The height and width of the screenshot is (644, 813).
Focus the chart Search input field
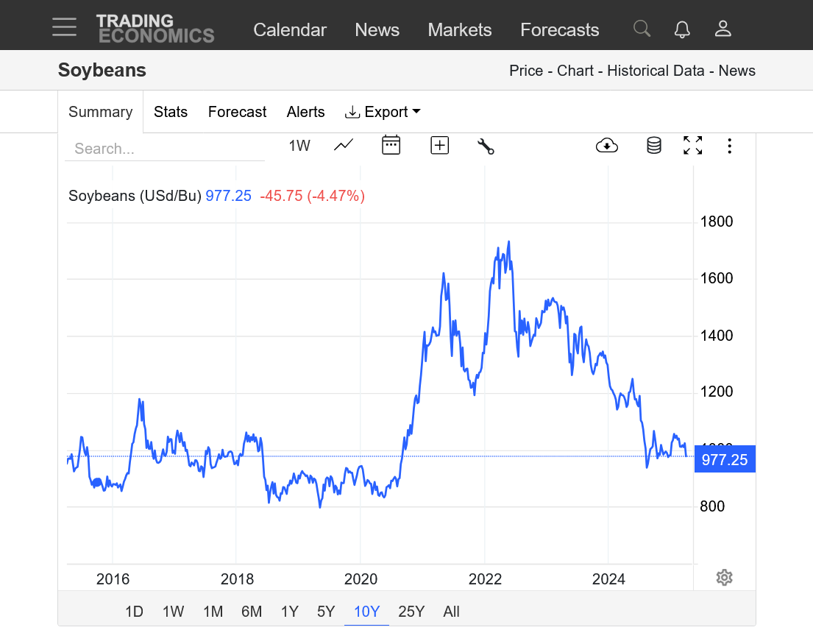point(165,149)
